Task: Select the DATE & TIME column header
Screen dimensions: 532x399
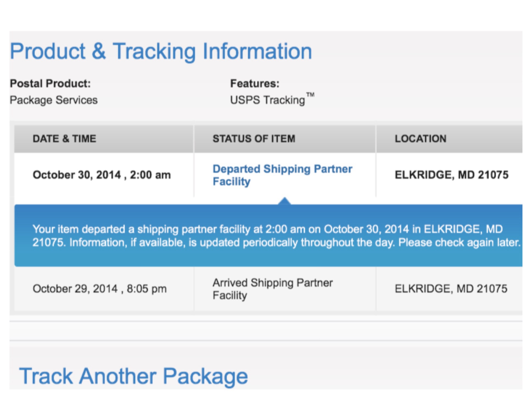Action: 64,139
